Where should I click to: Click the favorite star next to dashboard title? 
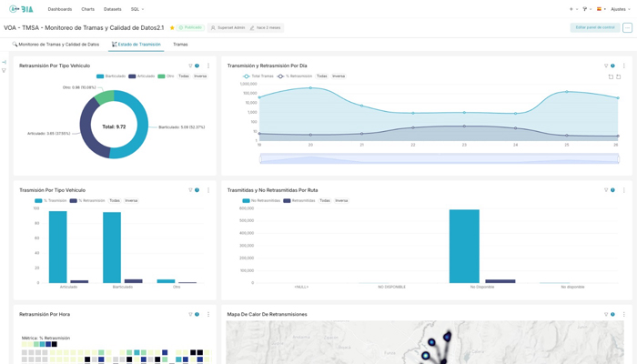pos(172,27)
